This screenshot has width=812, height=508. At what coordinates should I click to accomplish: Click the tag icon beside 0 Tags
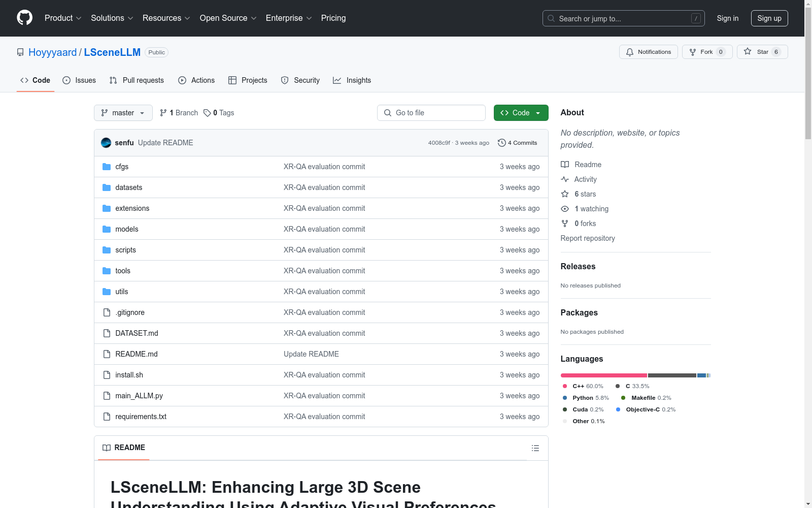pyautogui.click(x=207, y=113)
